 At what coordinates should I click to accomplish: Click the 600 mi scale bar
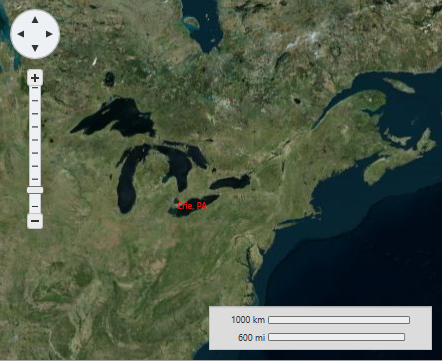point(337,337)
